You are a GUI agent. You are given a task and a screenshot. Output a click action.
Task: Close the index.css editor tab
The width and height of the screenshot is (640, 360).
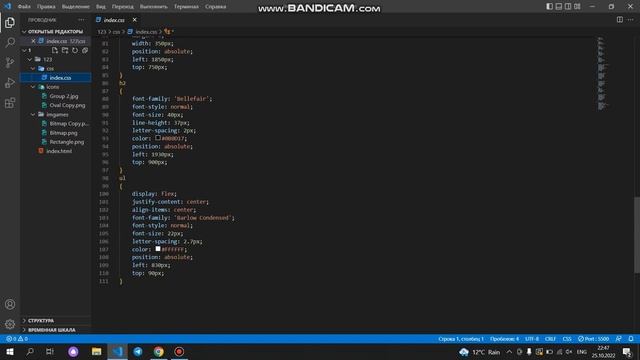[135, 20]
